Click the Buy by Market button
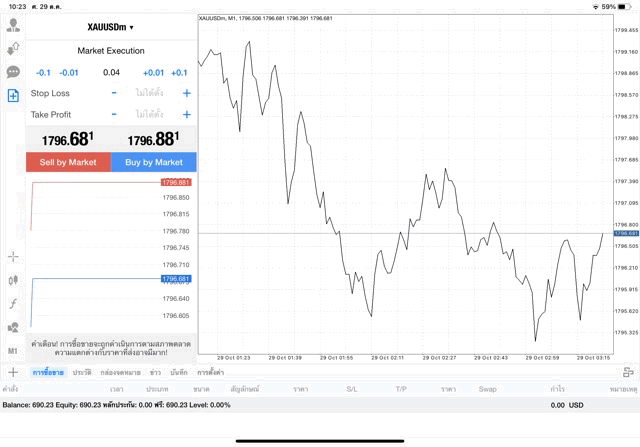Screen dimensions: 640x447 point(154,162)
